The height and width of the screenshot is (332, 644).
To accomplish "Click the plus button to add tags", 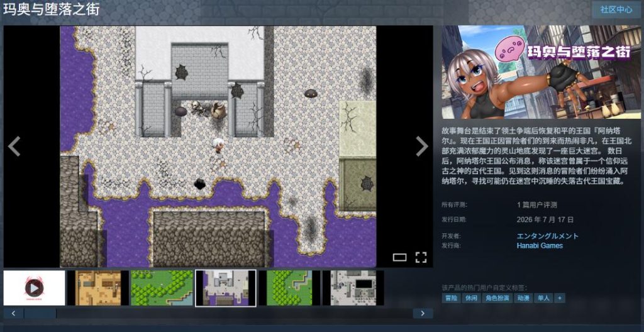I will (x=559, y=298).
